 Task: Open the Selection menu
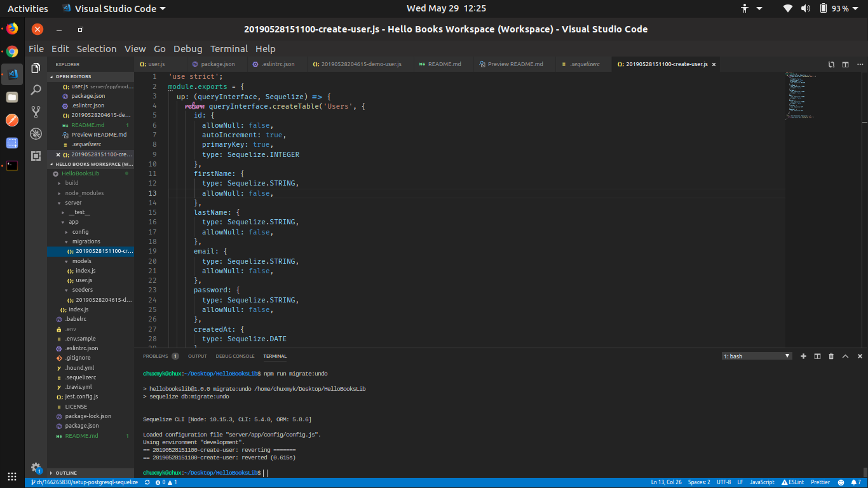point(97,49)
